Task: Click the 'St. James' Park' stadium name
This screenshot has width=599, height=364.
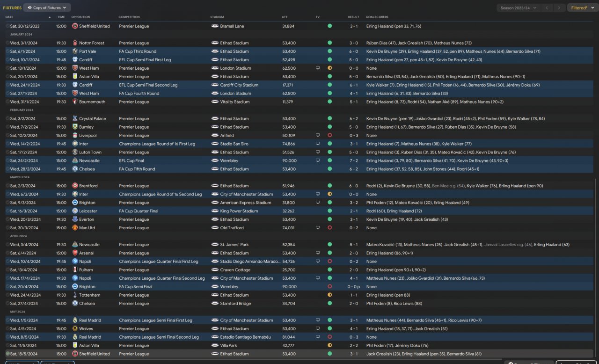Action: tap(234, 245)
